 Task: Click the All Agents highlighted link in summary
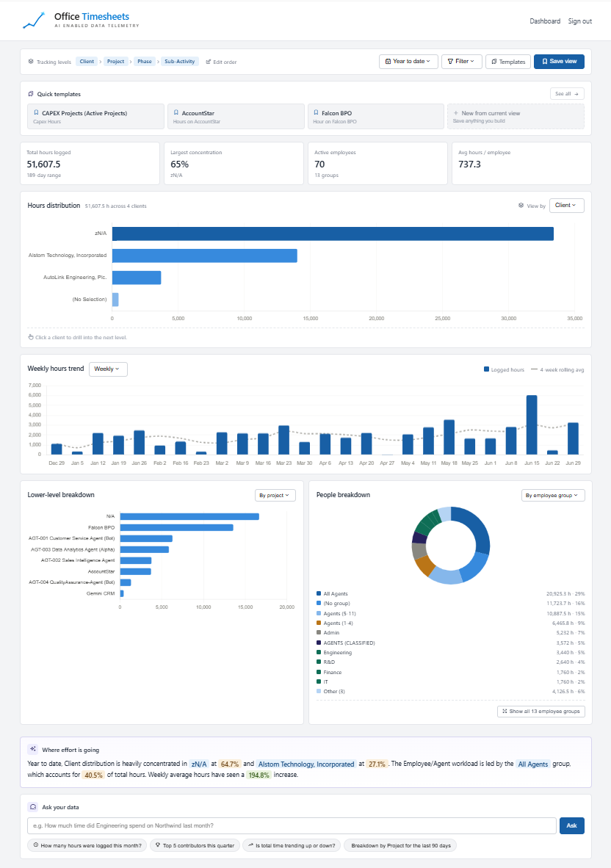pyautogui.click(x=533, y=764)
